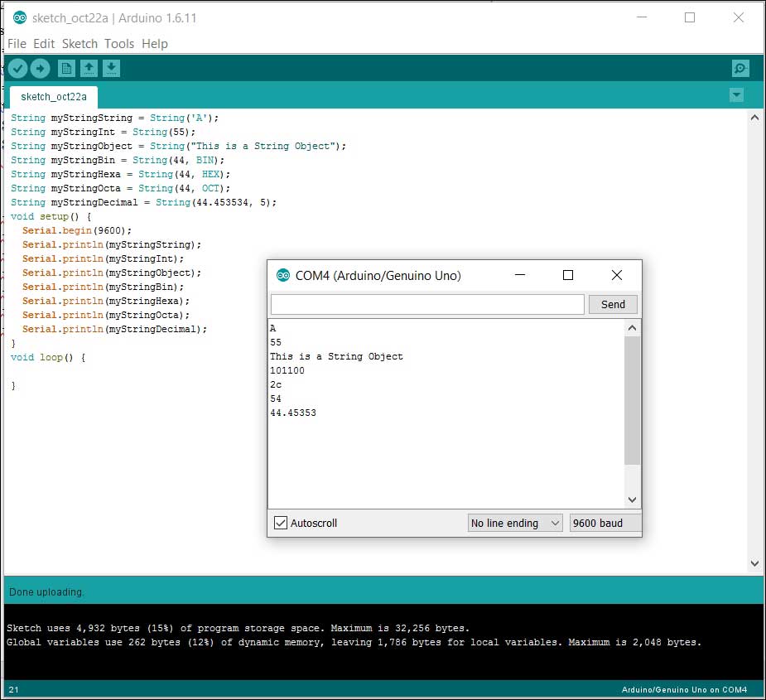
Task: Select the sketch_oct22a tab
Action: (x=54, y=96)
